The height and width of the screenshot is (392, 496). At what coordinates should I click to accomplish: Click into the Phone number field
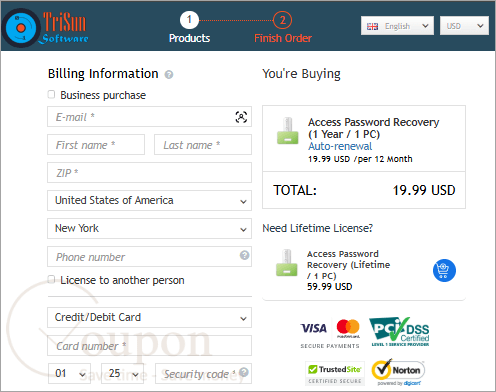149,256
